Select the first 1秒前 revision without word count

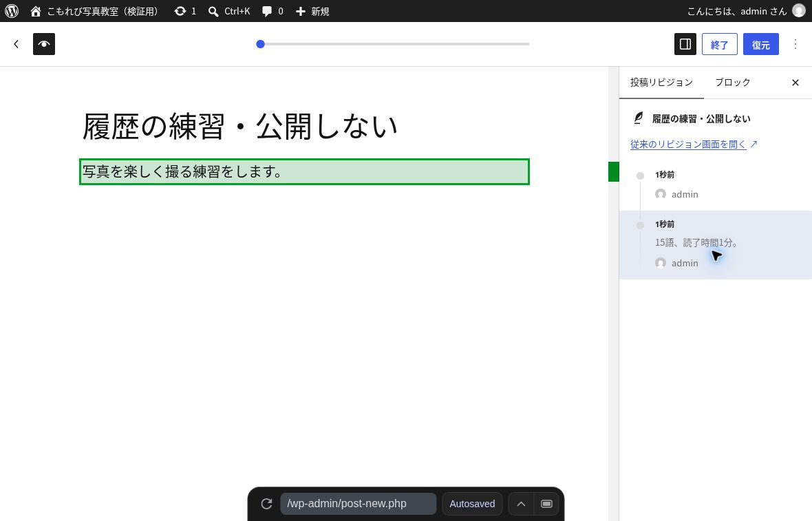pos(716,185)
